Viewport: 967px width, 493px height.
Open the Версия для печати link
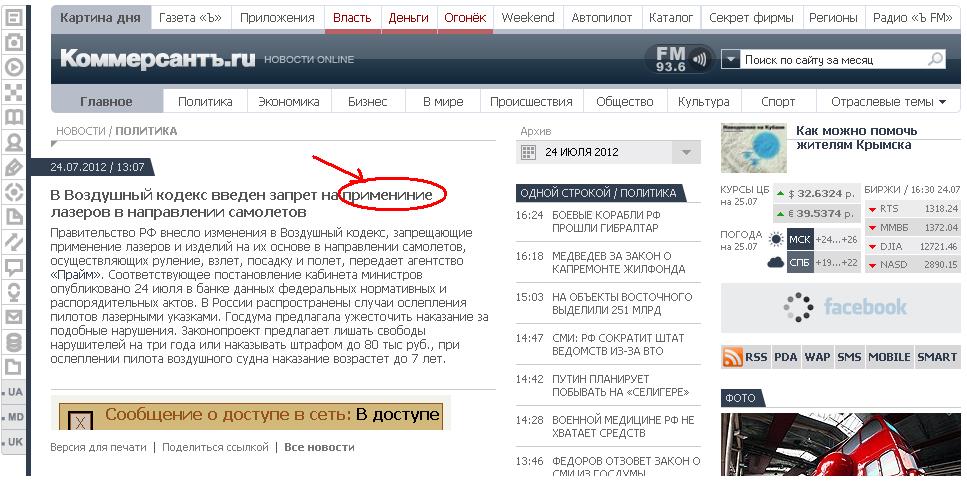99,447
